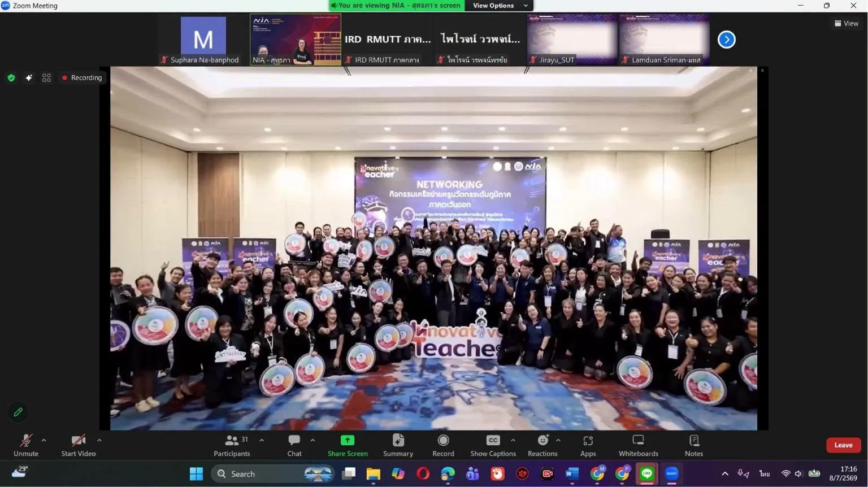
Task: Open the weather widget showing 29°
Action: 20,472
